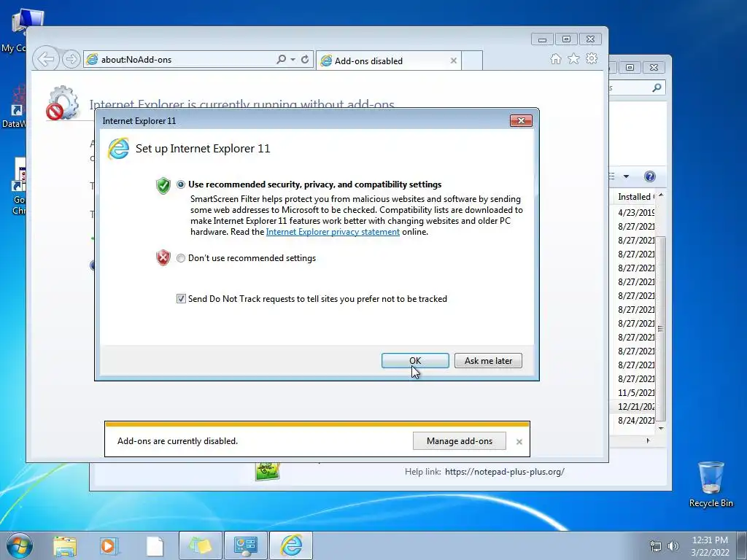Open the view options dropdown in back window
Image resolution: width=747 pixels, height=560 pixels.
[626, 176]
